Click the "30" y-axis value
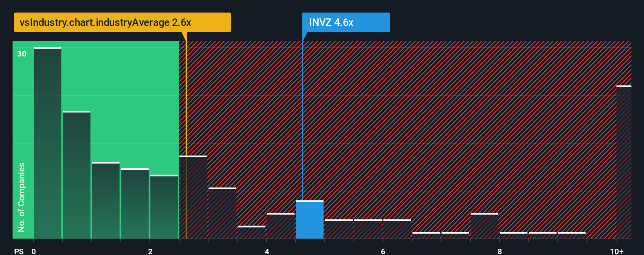Image resolution: width=644 pixels, height=255 pixels. tap(22, 54)
